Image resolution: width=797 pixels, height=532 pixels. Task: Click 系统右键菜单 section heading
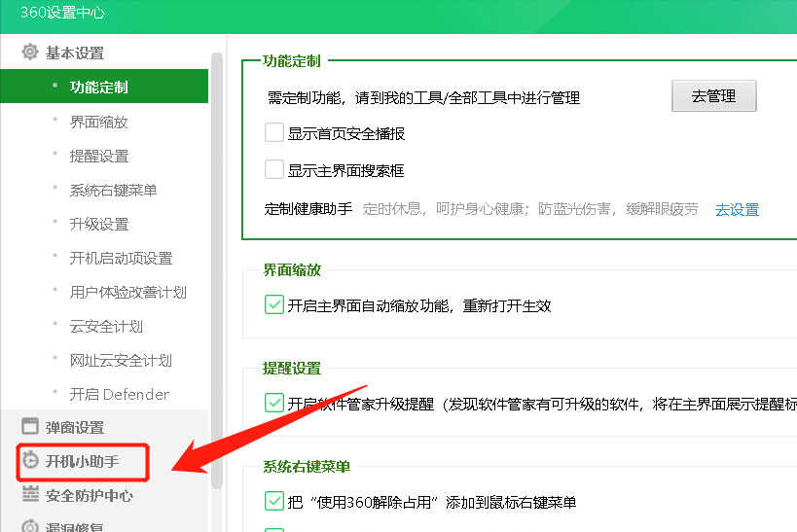[x=307, y=466]
